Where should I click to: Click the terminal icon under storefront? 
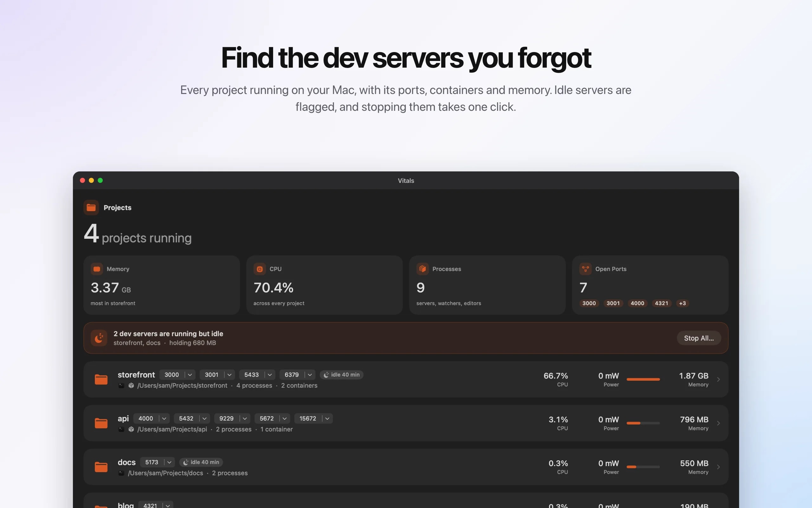click(x=121, y=385)
